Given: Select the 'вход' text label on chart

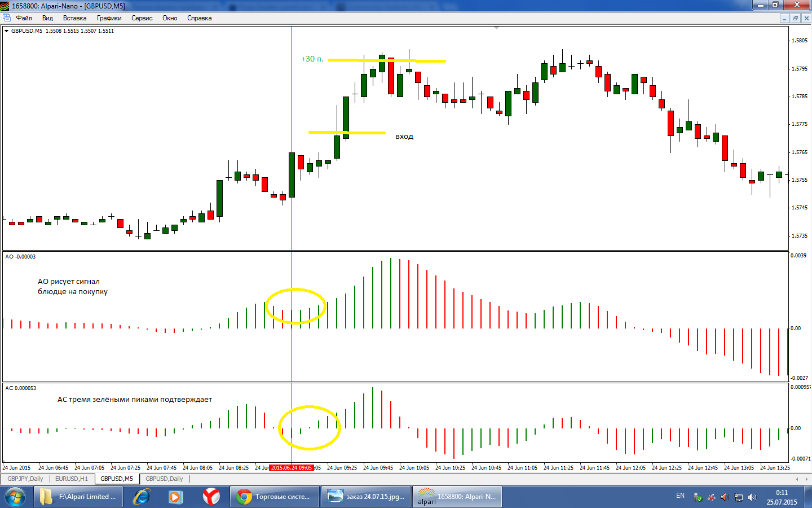Looking at the screenshot, I should [404, 137].
